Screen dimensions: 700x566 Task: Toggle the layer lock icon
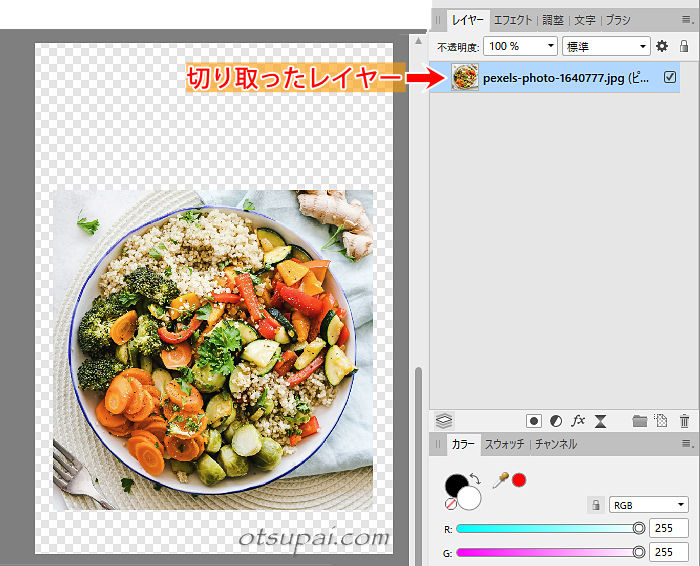[684, 46]
